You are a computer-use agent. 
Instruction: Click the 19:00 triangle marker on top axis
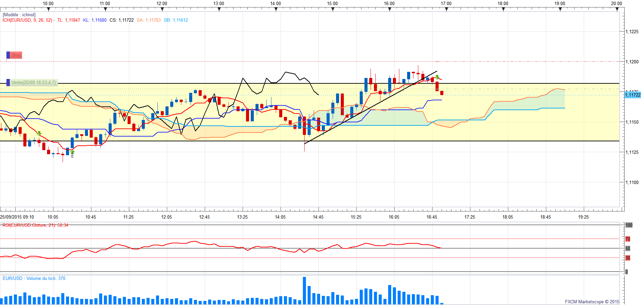coord(560,9)
